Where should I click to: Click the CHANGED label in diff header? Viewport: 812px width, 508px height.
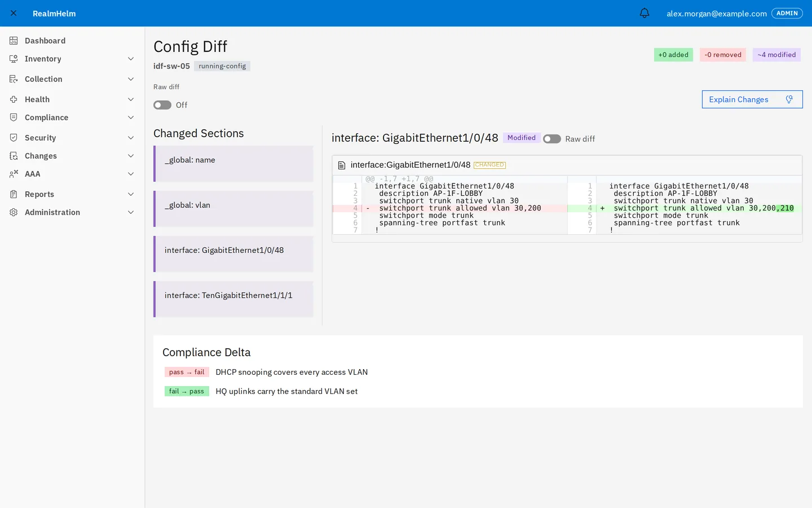(489, 165)
